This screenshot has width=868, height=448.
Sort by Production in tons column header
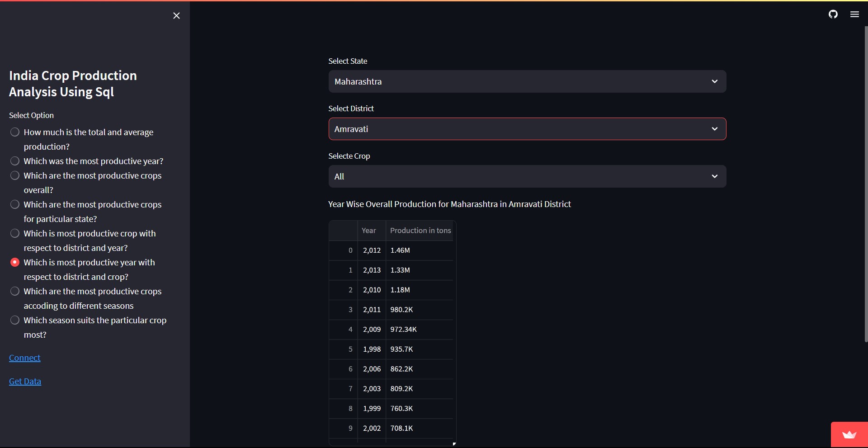tap(420, 231)
